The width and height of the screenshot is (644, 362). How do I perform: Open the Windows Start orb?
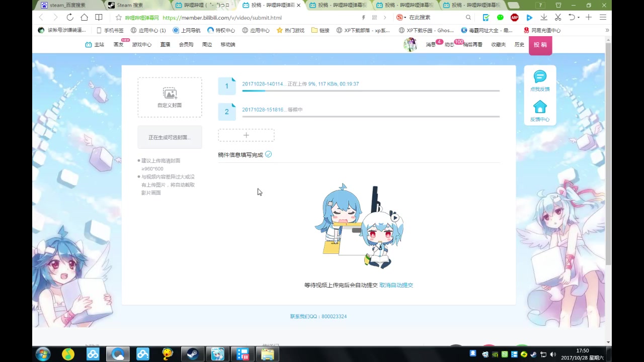click(43, 354)
